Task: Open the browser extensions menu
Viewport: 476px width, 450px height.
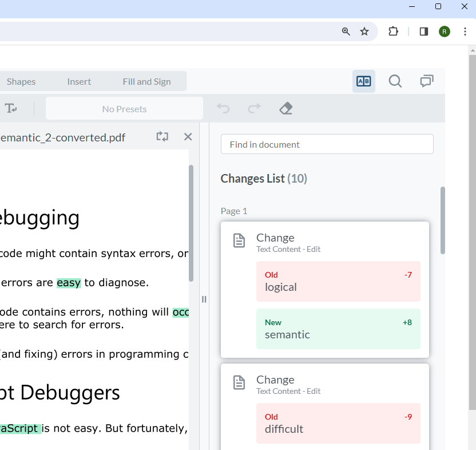Action: [393, 31]
